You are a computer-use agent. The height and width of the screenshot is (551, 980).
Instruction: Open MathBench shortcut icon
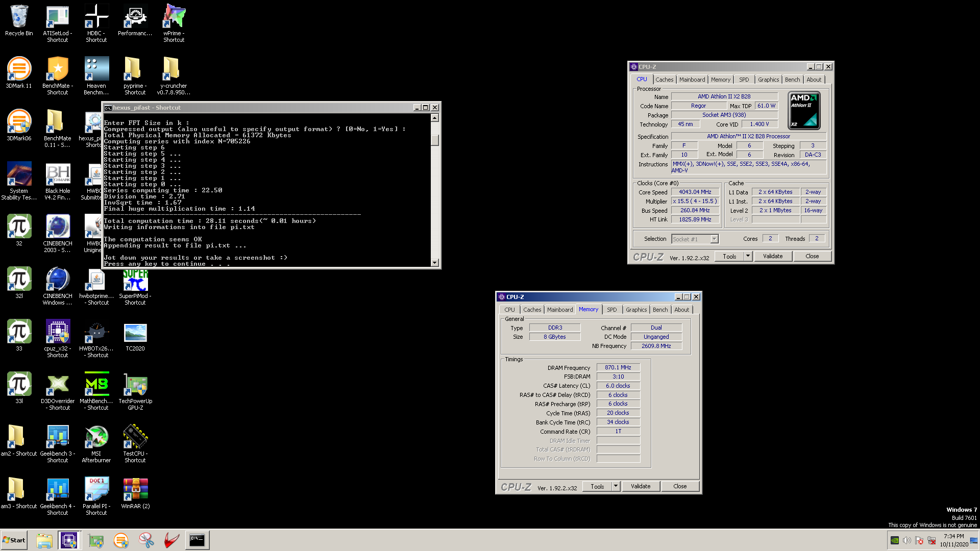[96, 391]
